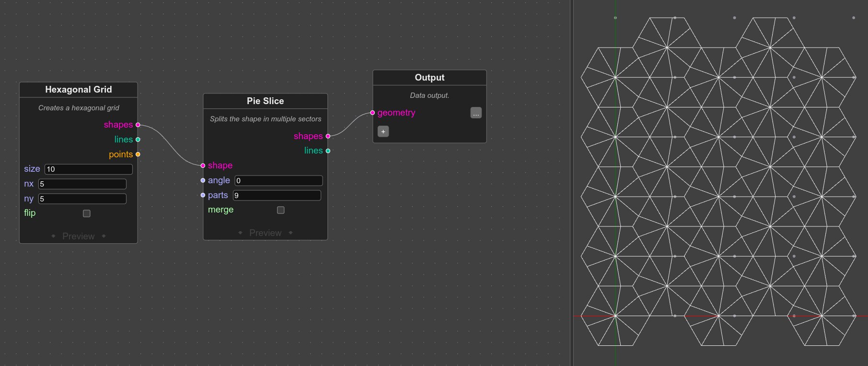Click the geometry input port of Output

coord(372,113)
